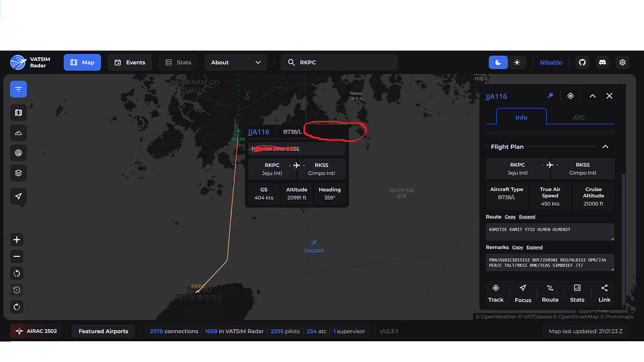The width and height of the screenshot is (644, 362).
Task: Click the GitHub icon in the top bar
Action: (582, 62)
